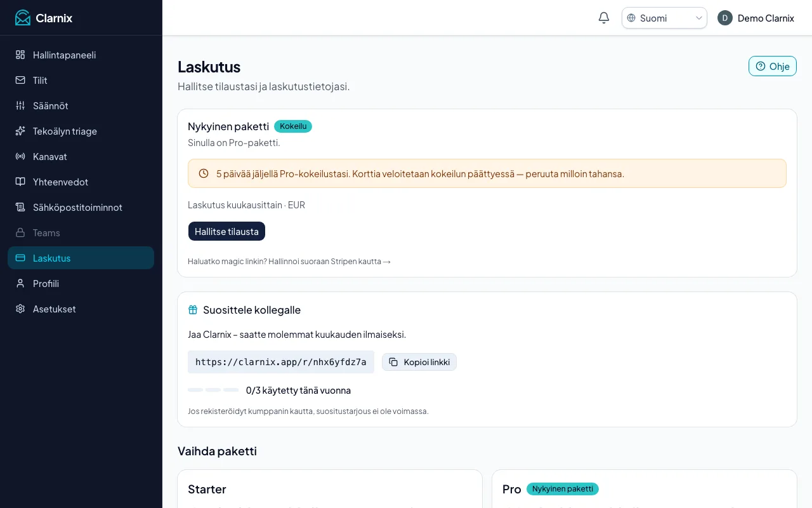Click the D user avatar circle
Screen dimensions: 812x508
[725, 18]
